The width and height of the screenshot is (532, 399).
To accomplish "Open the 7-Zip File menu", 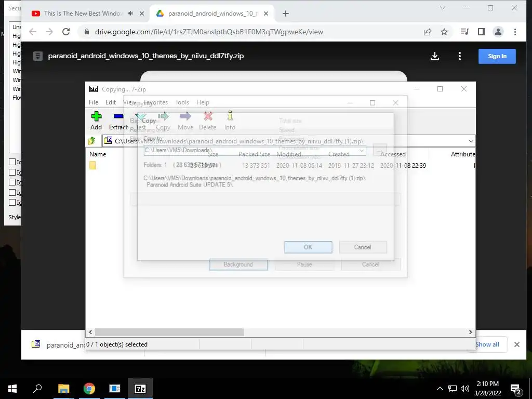I will tap(94, 102).
